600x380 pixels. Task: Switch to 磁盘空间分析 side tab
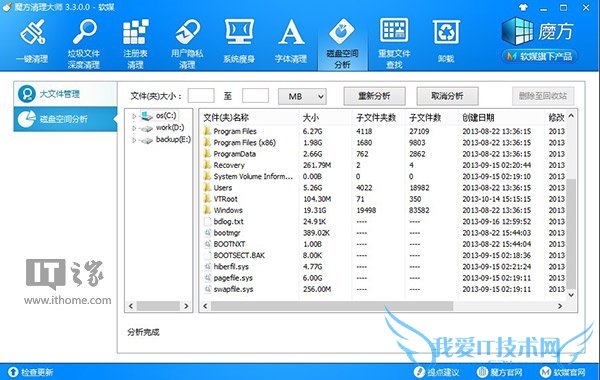point(65,119)
